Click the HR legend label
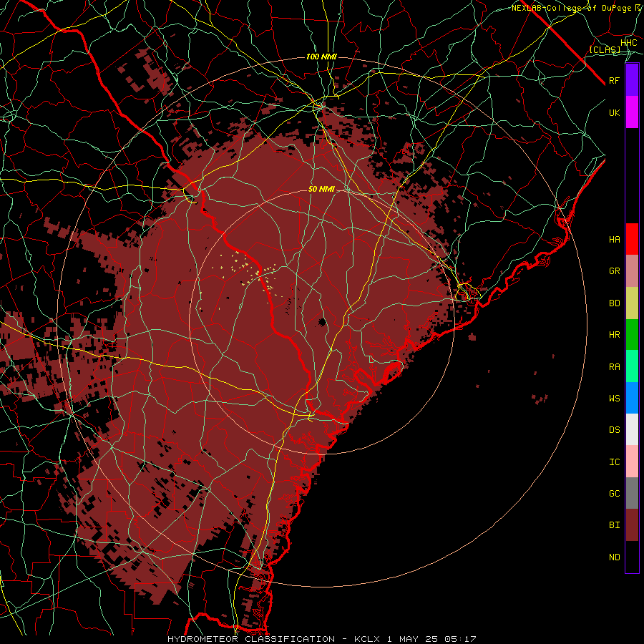Viewport: 644px width, 644px height. click(x=614, y=335)
